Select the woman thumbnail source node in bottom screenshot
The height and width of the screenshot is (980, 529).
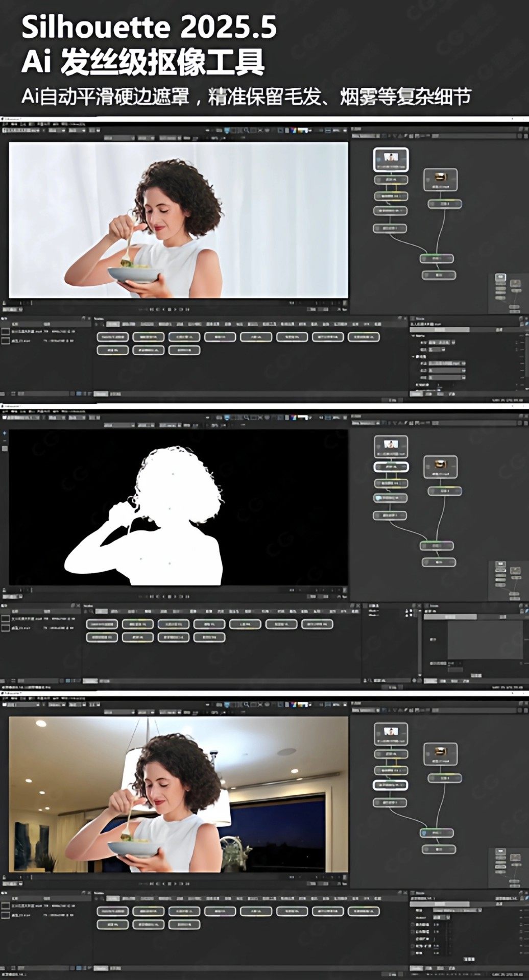tap(391, 734)
